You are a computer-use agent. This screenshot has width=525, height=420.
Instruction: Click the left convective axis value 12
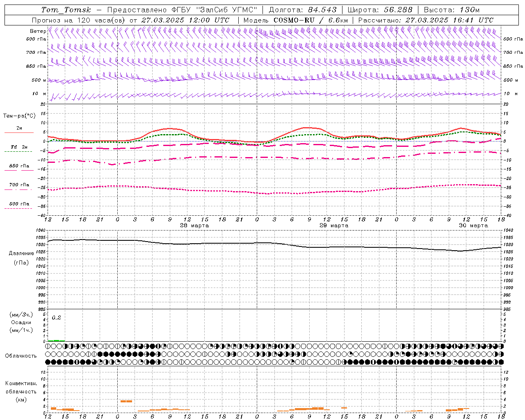point(43,372)
